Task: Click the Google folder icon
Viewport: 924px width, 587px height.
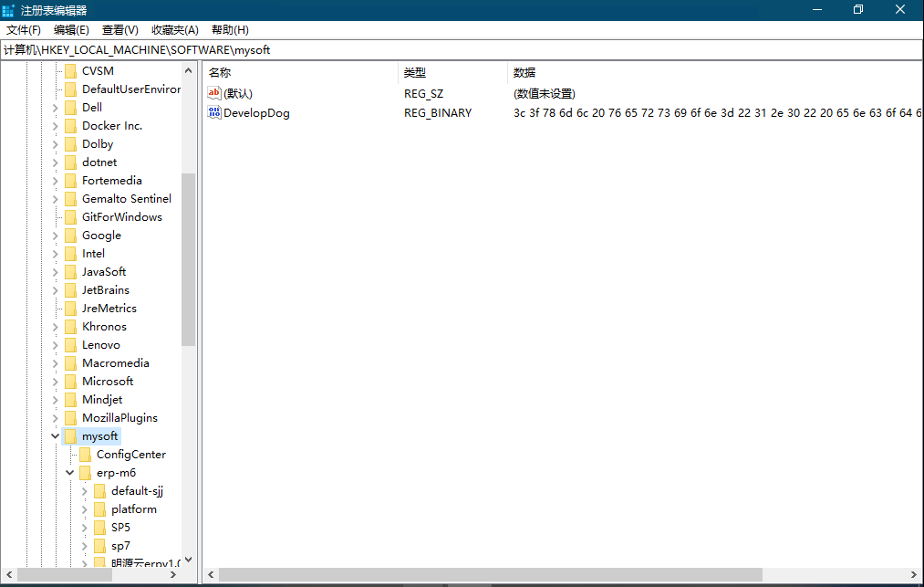Action: click(x=70, y=236)
